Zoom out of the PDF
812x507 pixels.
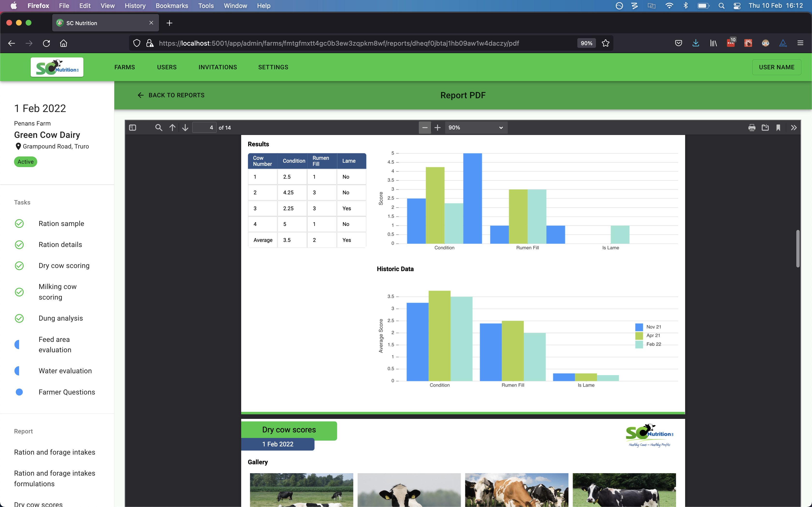(425, 128)
